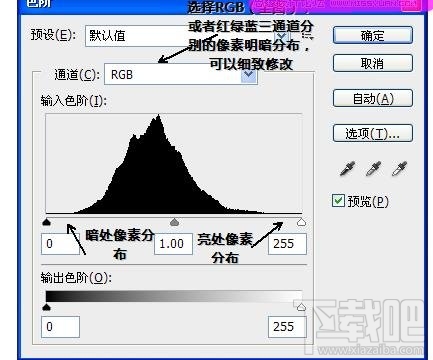Click midtone gamma field 1.00
This screenshot has height=360, width=433.
tap(173, 244)
